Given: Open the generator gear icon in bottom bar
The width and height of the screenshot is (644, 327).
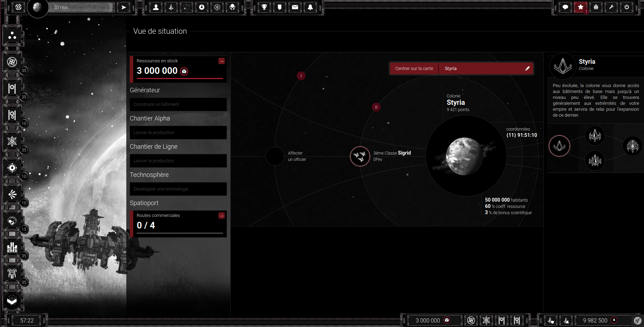Looking at the screenshot, I should (471, 320).
